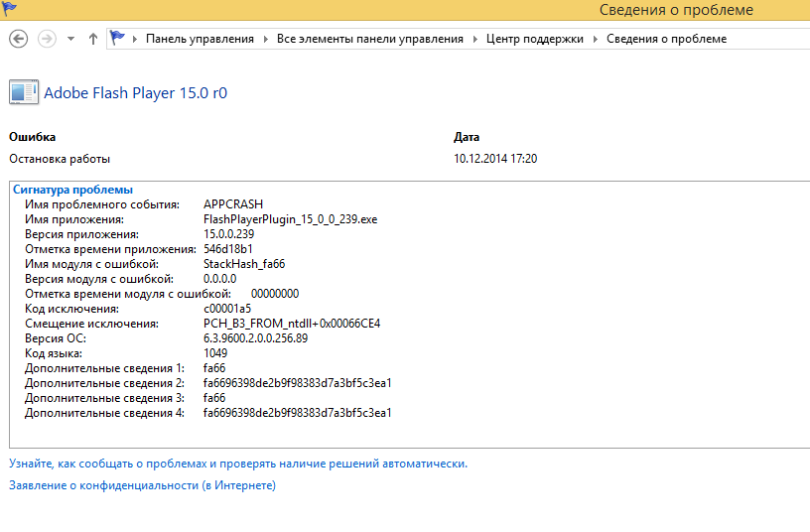The width and height of the screenshot is (810, 532).
Task: Select hash value of Дополнительные сведения 2
Action: click(x=298, y=383)
